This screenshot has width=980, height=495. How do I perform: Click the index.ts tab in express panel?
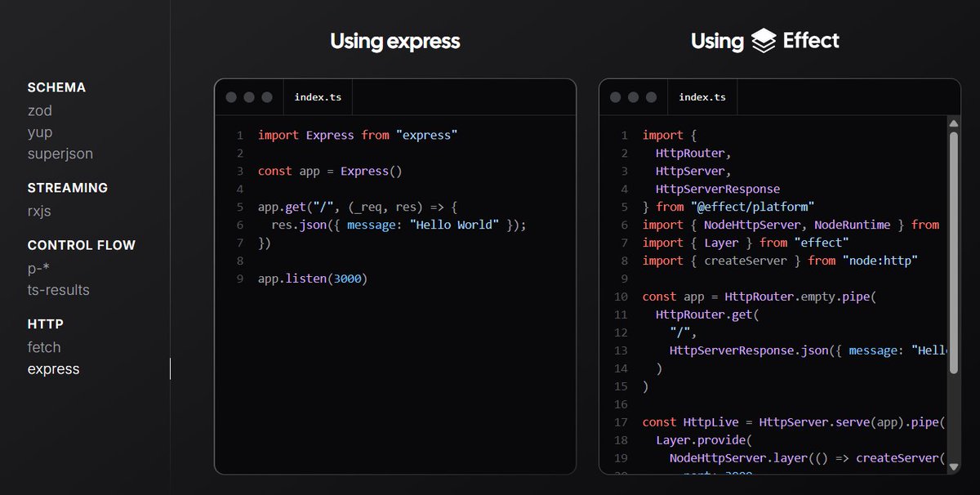[x=318, y=97]
